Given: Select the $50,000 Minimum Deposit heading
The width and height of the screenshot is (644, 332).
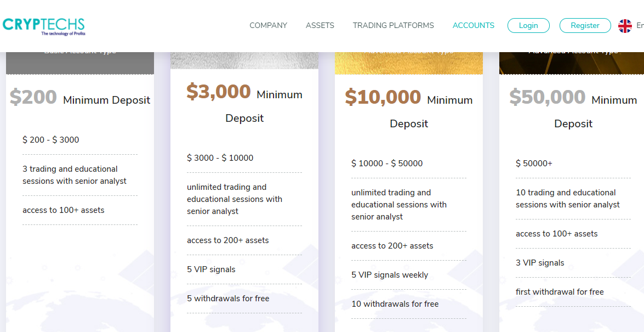Looking at the screenshot, I should (573, 109).
